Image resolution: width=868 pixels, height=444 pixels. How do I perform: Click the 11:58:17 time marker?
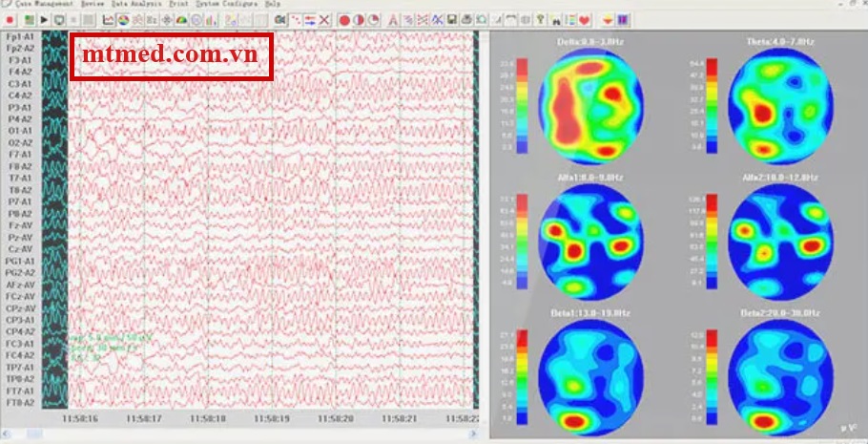[x=143, y=419]
